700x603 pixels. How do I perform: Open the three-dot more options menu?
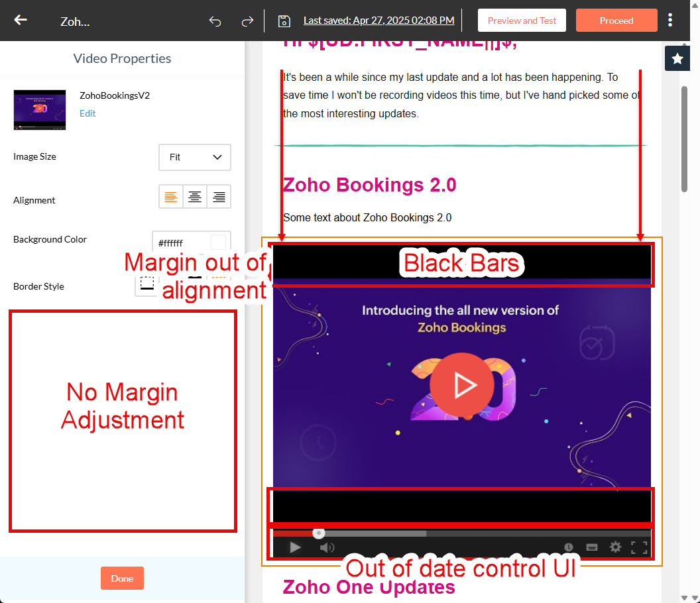[670, 20]
